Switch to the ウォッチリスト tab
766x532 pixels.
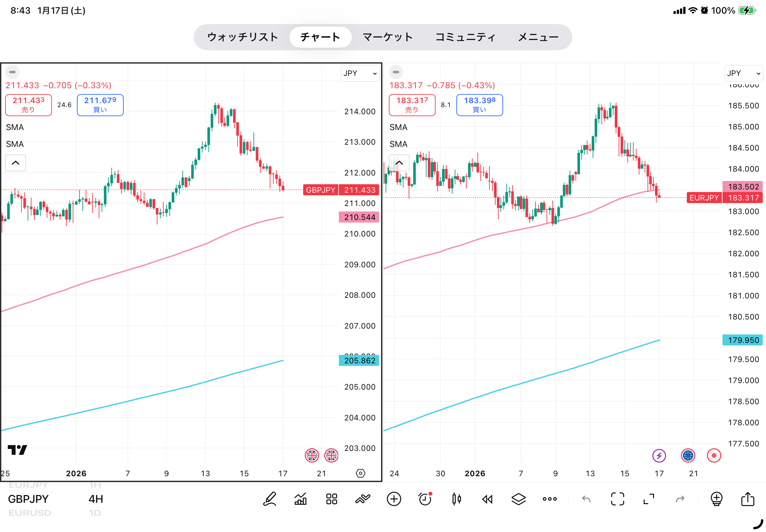(242, 37)
